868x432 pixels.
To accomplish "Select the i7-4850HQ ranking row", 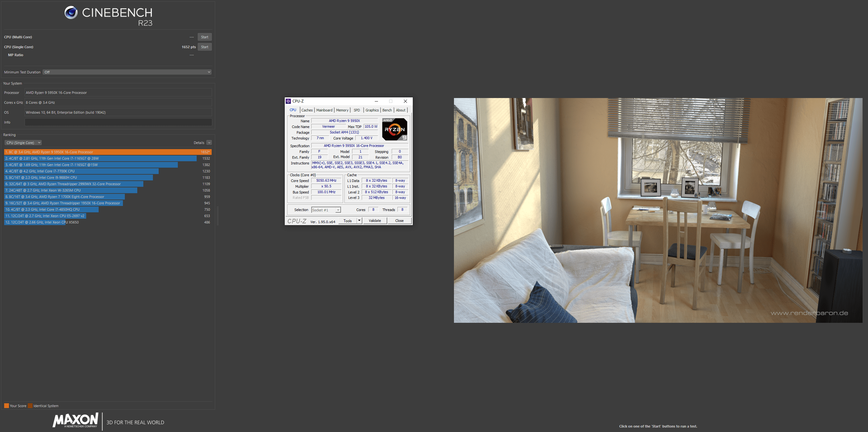I will 108,209.
